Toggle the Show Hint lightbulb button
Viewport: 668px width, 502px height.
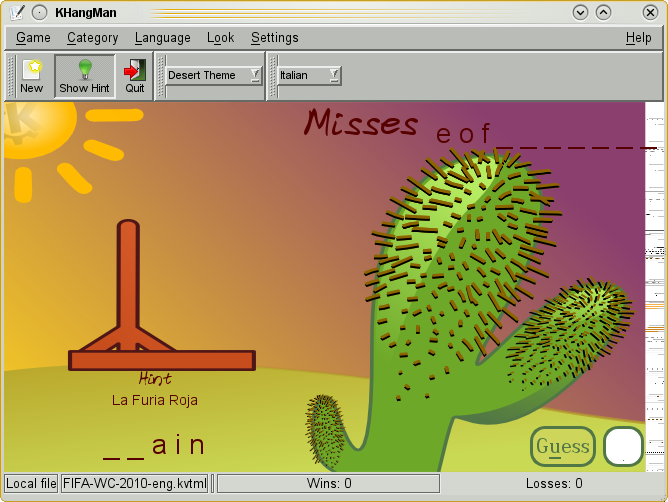(x=84, y=76)
